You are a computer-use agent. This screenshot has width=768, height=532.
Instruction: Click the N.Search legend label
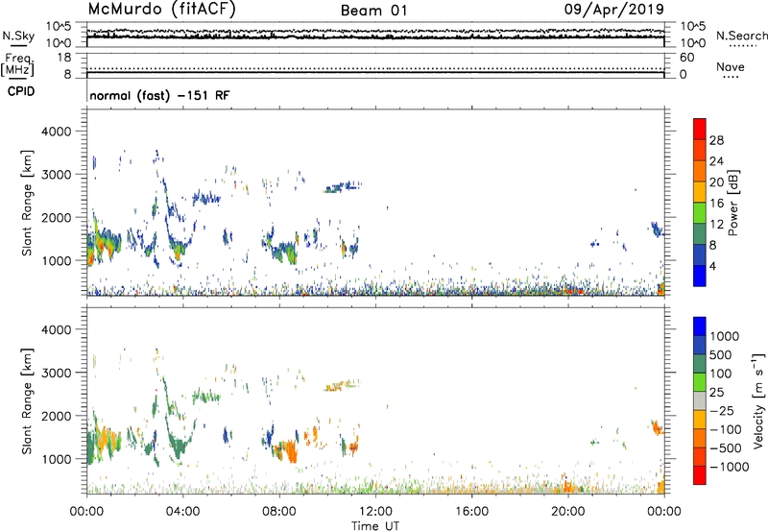(x=741, y=36)
